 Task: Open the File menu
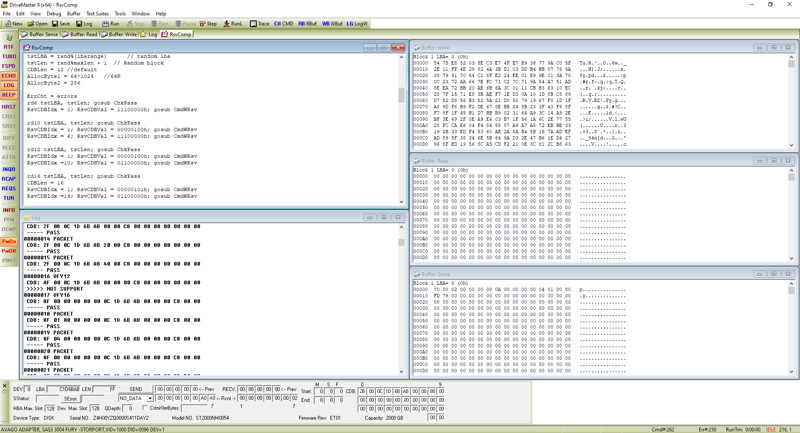[x=7, y=14]
